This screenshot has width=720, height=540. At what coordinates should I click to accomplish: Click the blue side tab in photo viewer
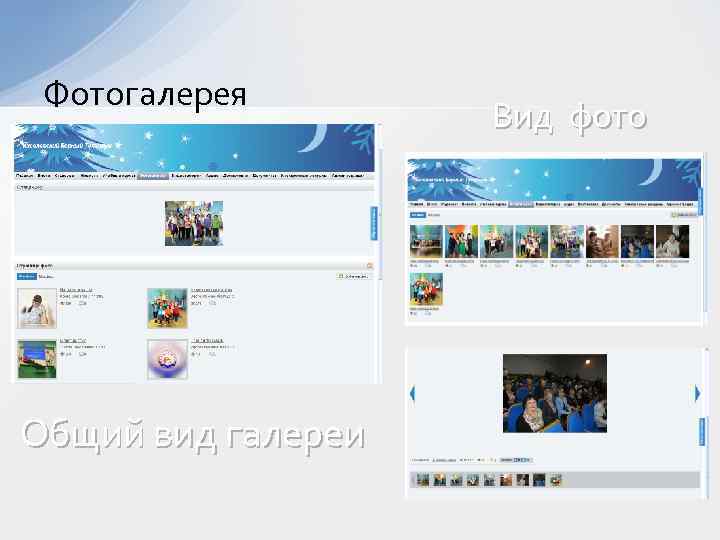coord(702,432)
